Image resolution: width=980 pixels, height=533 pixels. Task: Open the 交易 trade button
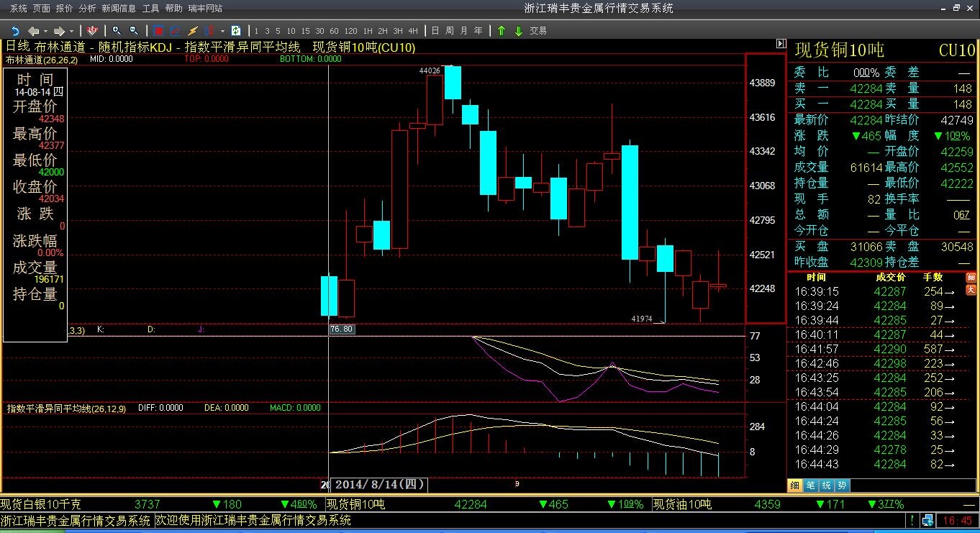click(x=538, y=31)
